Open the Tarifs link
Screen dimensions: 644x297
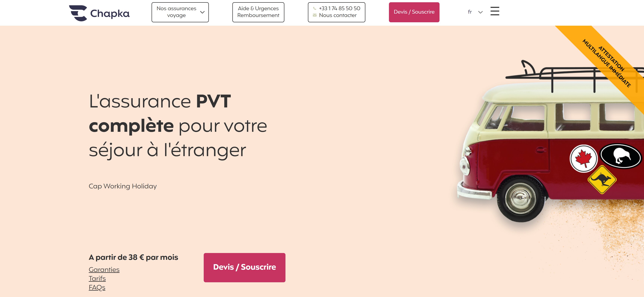97,278
